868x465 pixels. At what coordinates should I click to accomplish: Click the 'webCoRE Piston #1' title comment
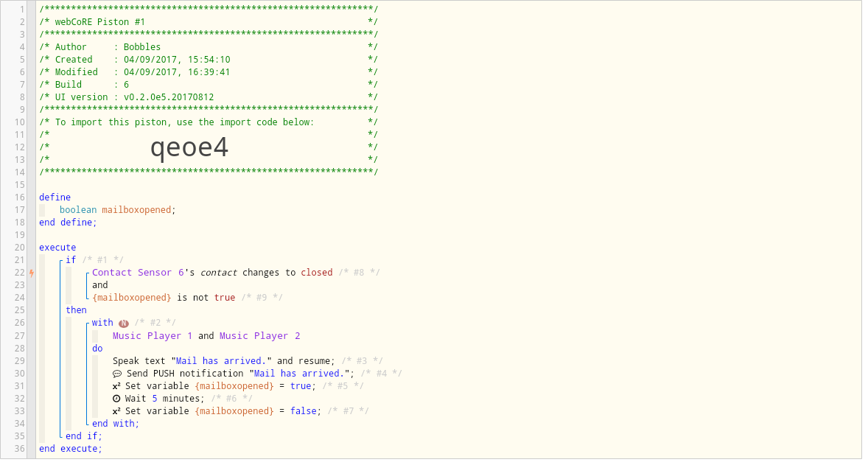(x=99, y=22)
